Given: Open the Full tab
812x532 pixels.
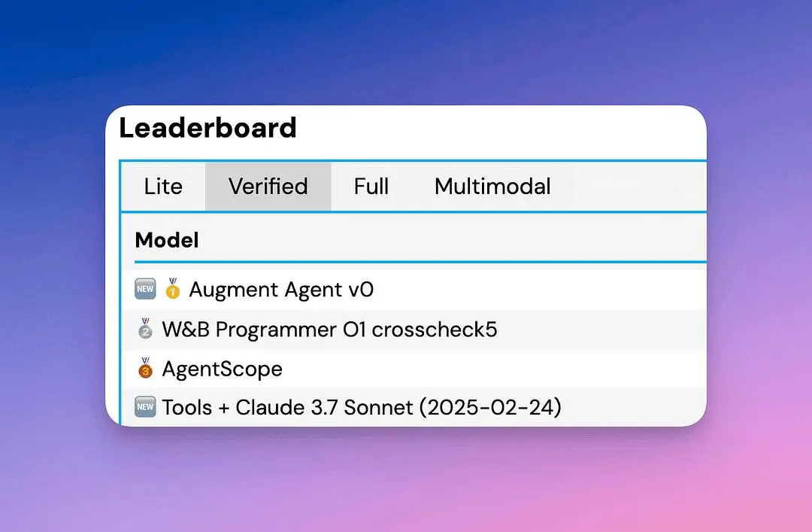Looking at the screenshot, I should pos(371,187).
